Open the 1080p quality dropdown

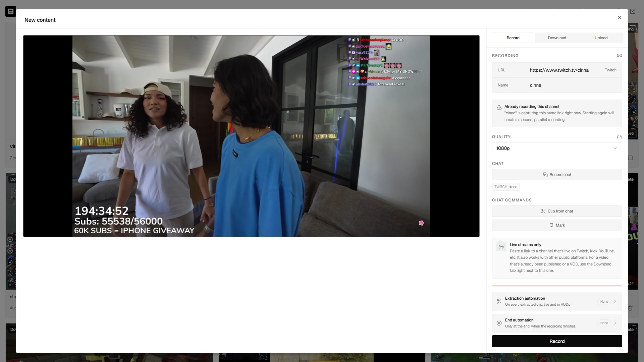point(557,148)
